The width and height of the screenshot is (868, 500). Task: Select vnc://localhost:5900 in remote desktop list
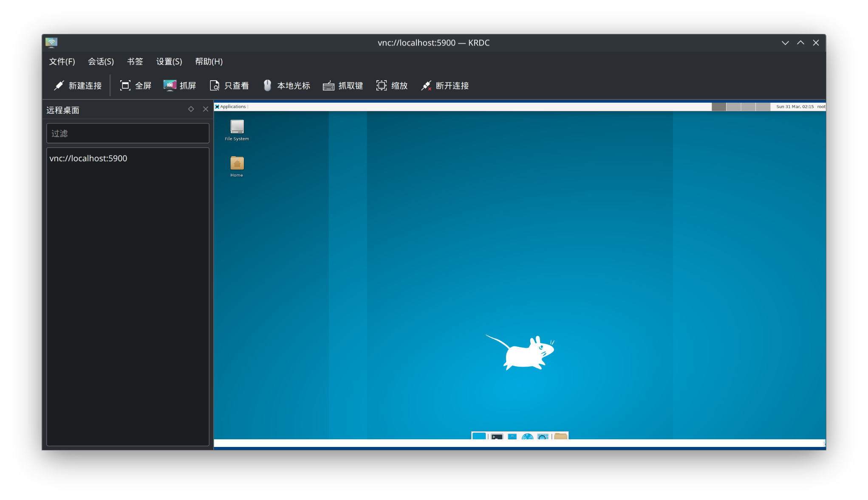click(88, 158)
